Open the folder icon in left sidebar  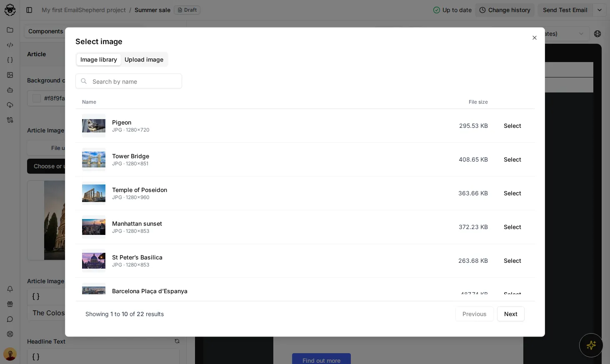(x=10, y=30)
